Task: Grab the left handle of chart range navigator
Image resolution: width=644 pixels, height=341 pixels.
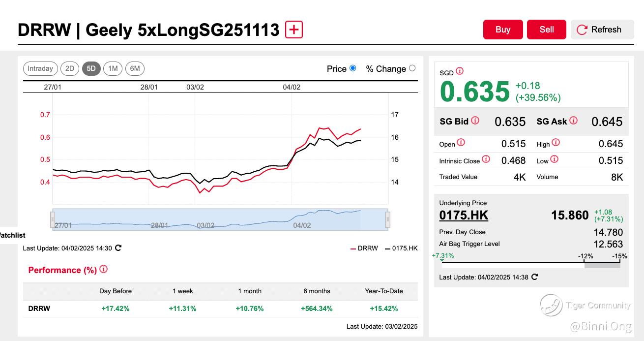Action: point(53,219)
